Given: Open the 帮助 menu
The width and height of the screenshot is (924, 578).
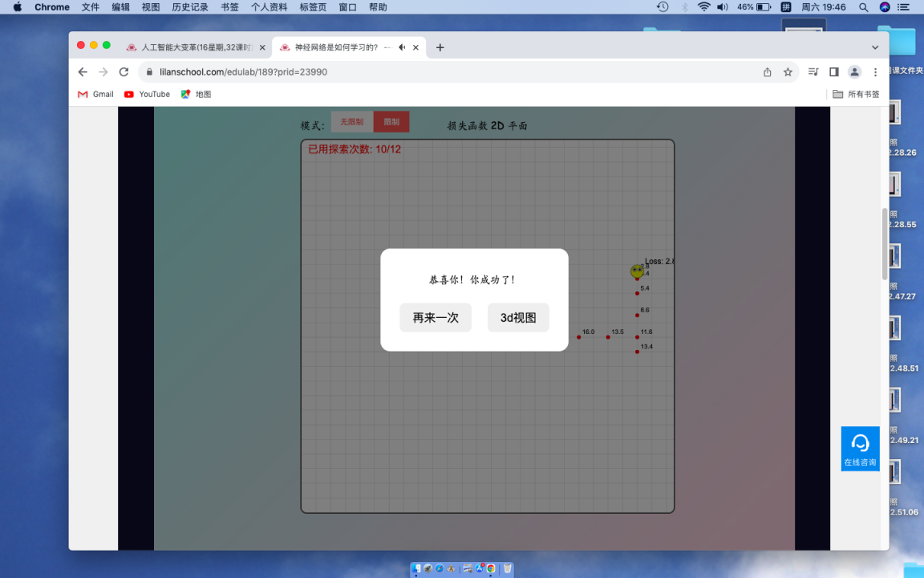Looking at the screenshot, I should pyautogui.click(x=378, y=7).
